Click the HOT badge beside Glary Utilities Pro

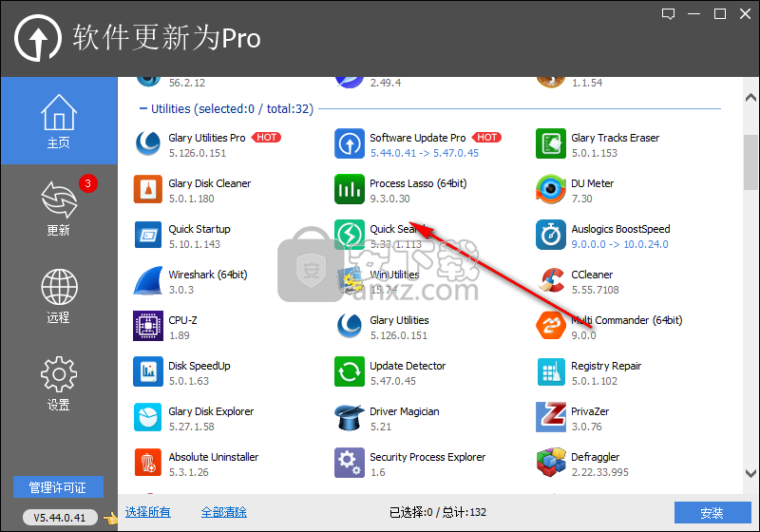click(266, 138)
